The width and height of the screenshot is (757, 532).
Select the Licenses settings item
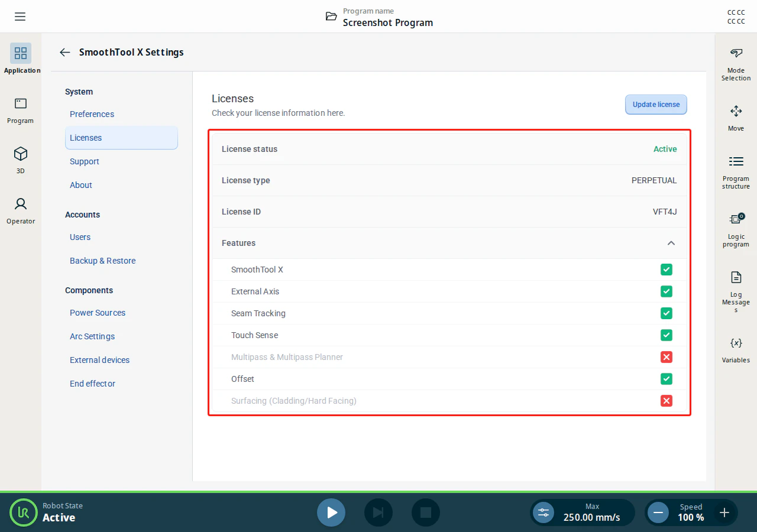(x=121, y=138)
